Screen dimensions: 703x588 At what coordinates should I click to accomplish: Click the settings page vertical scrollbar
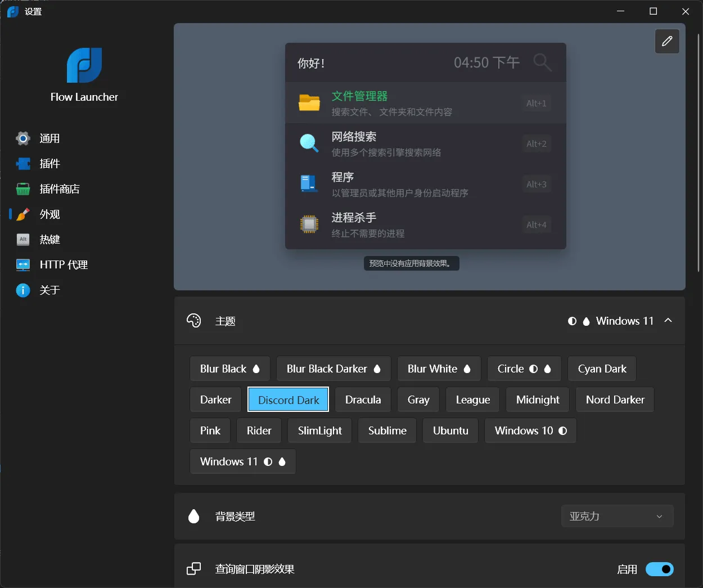699,152
